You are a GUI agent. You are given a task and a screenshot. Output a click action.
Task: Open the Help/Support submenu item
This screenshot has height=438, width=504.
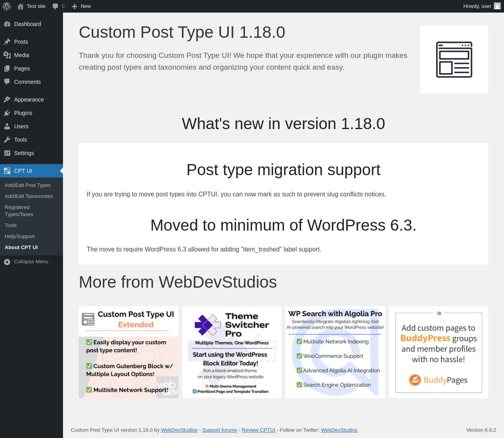(x=20, y=237)
